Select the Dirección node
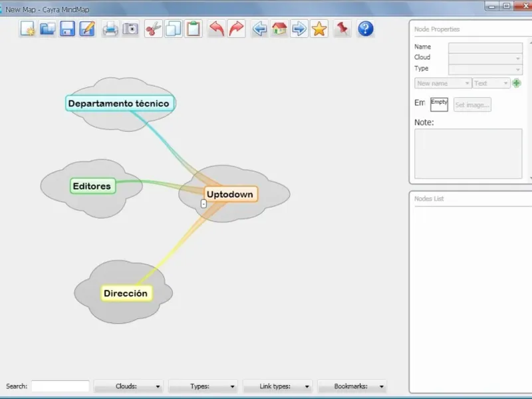 tap(126, 293)
